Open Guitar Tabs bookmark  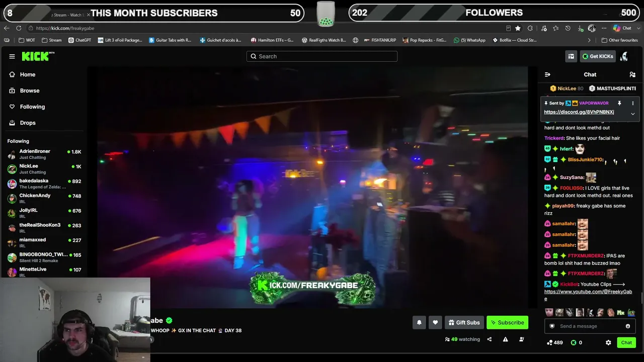(170, 40)
